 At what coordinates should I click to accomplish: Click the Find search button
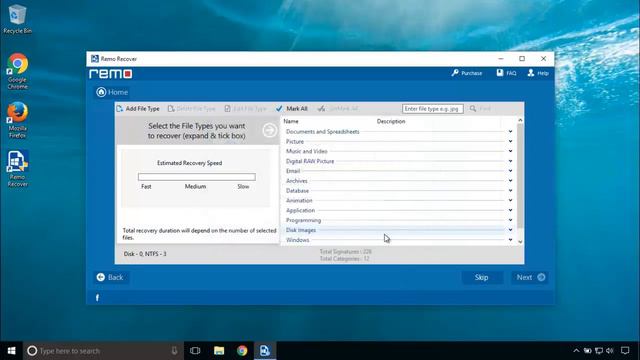coord(480,109)
